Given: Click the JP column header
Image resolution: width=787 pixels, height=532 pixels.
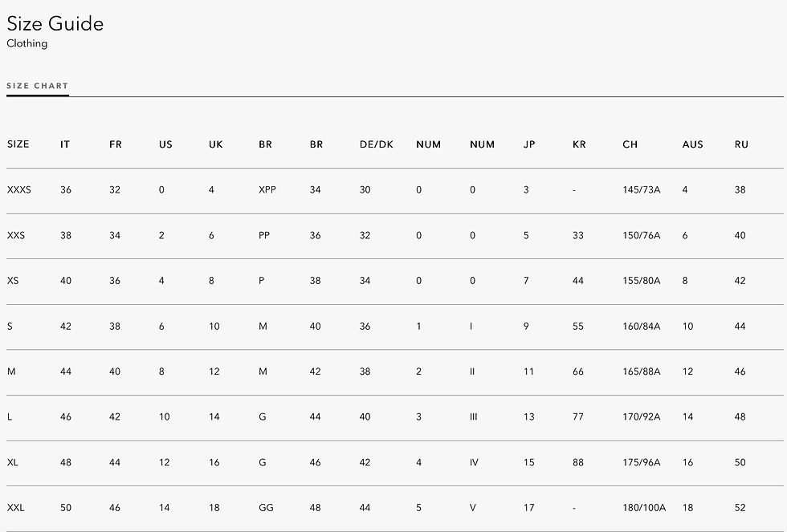Looking at the screenshot, I should [529, 144].
